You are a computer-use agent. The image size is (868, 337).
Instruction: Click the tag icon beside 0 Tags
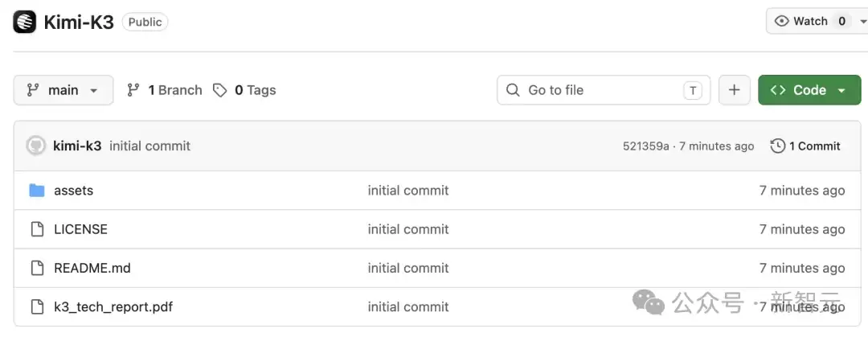click(x=219, y=90)
